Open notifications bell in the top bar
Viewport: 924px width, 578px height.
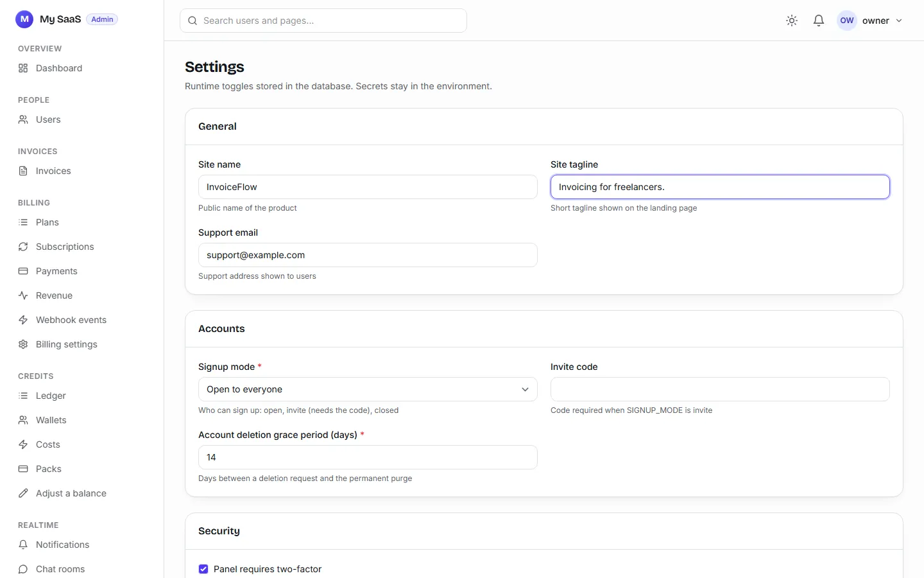pyautogui.click(x=819, y=21)
